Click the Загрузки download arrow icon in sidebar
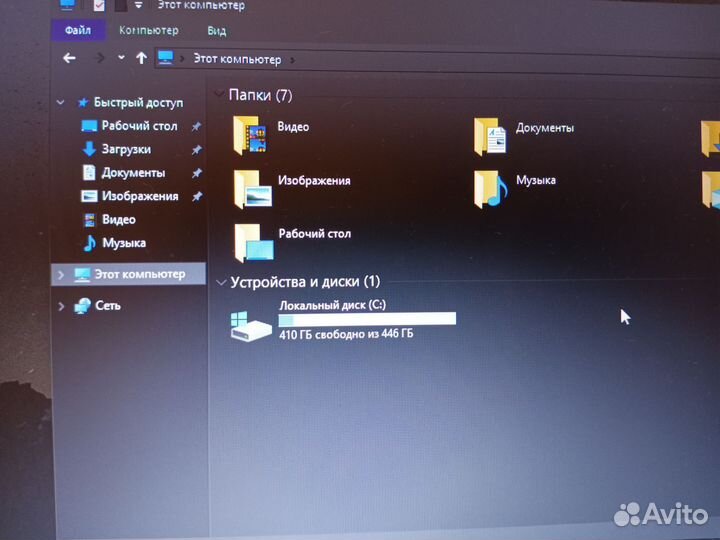Screen dimensions: 720x540 [x=89, y=149]
